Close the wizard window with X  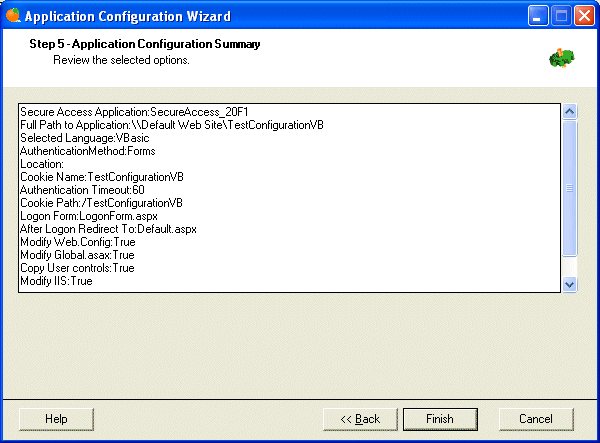(584, 16)
